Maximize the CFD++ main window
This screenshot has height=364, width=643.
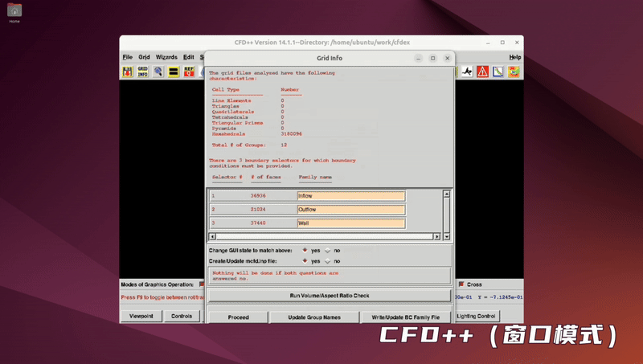[x=502, y=43]
